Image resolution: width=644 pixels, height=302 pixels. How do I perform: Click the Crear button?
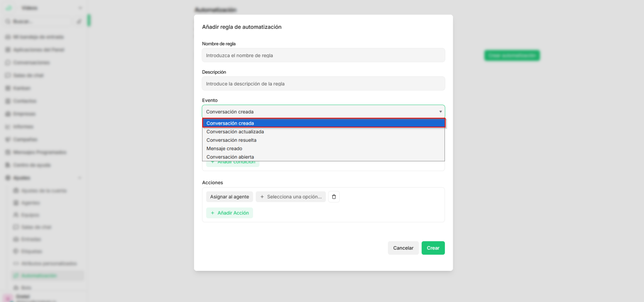click(x=433, y=248)
